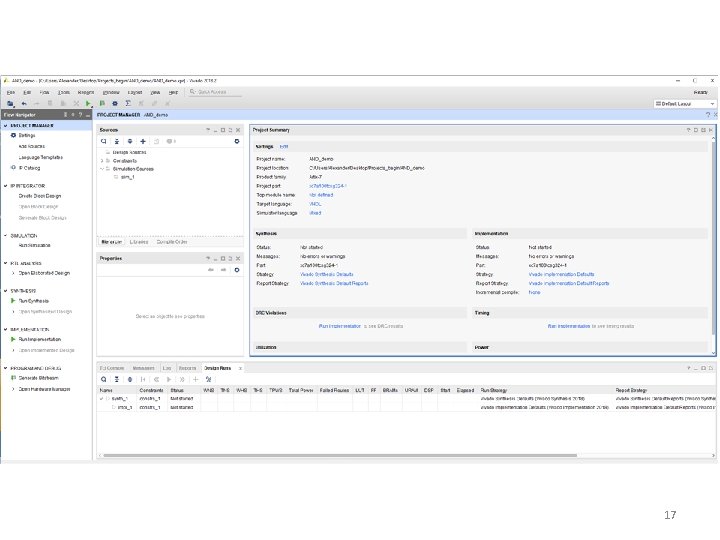
Task: Click Edit link next to Settings
Action: pyautogui.click(x=284, y=147)
